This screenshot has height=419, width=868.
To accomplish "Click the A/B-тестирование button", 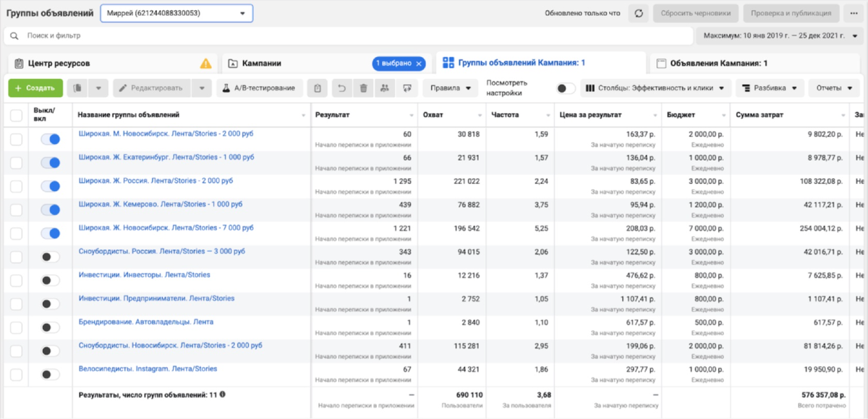I will point(259,88).
